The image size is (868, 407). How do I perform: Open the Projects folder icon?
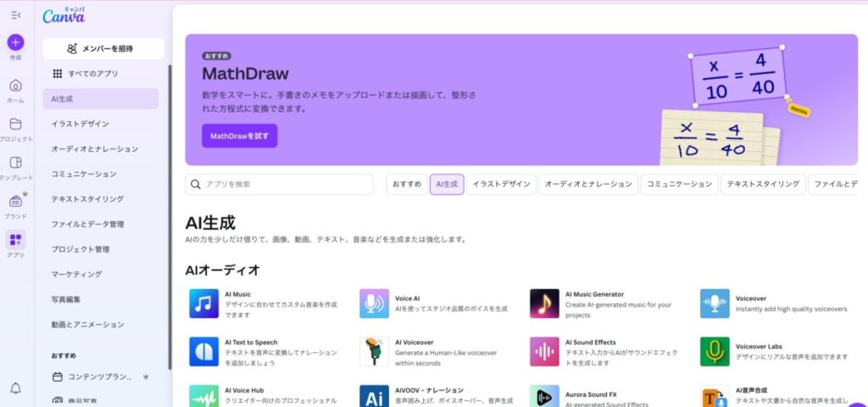click(x=15, y=124)
